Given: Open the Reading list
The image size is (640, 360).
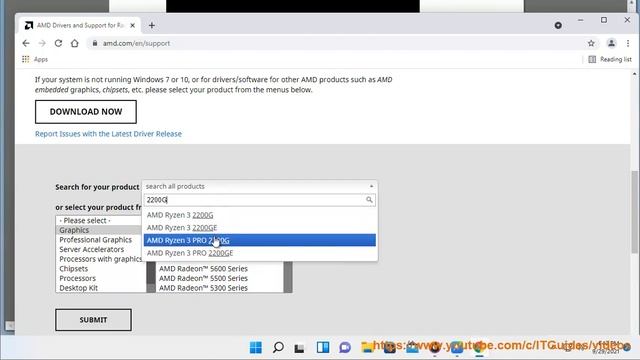Looking at the screenshot, I should coord(610,59).
